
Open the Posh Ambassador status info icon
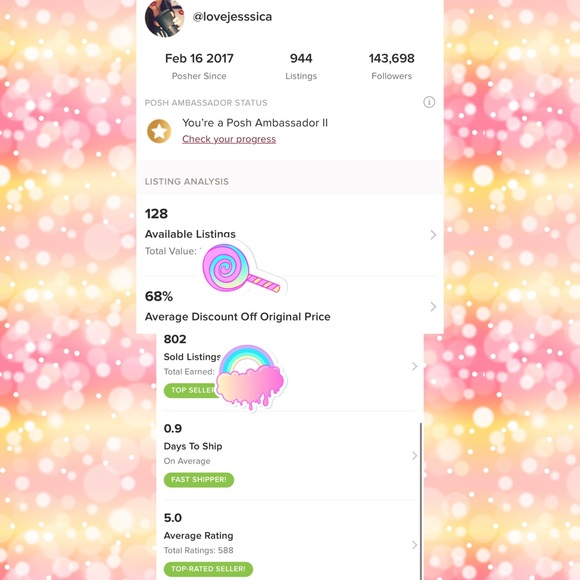click(x=429, y=102)
